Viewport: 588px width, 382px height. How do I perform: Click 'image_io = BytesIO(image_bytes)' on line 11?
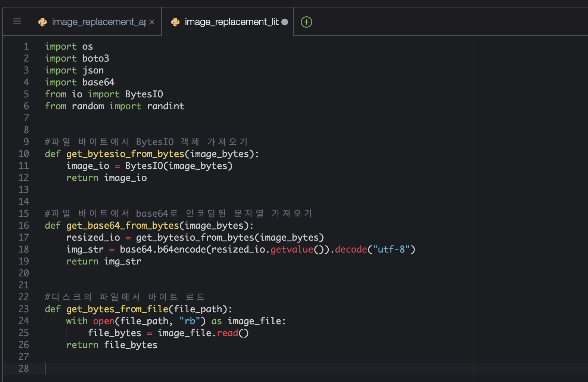[150, 166]
